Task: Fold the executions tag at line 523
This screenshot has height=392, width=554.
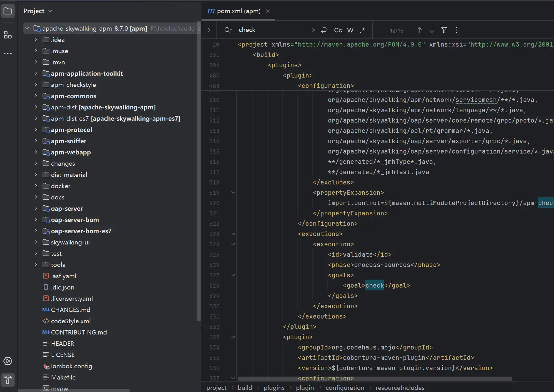Action: pos(233,234)
